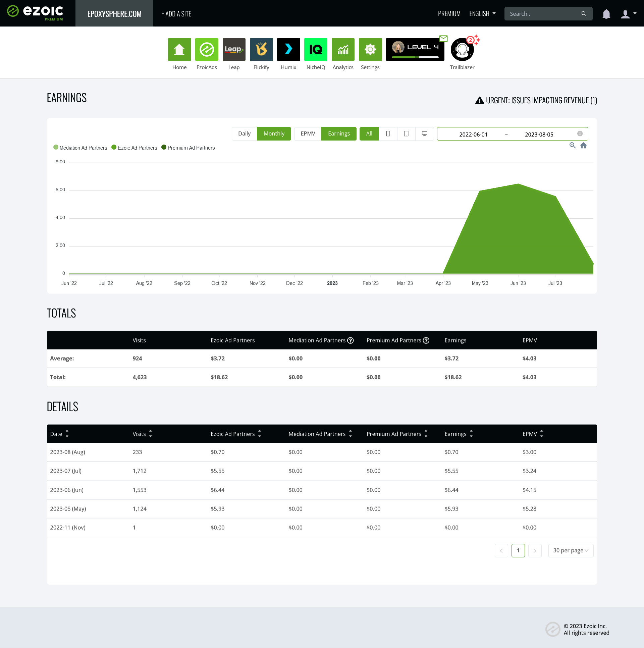Edit the start date 2022-06-01
644x648 pixels.
click(x=473, y=134)
